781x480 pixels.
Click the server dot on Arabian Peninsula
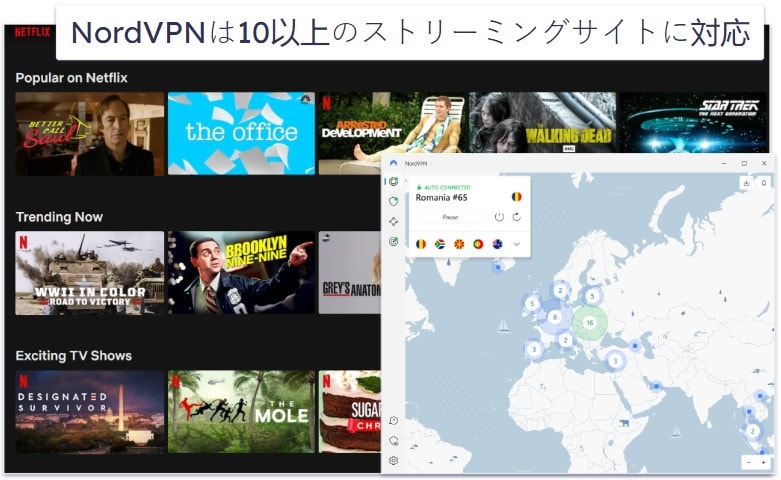click(x=656, y=386)
